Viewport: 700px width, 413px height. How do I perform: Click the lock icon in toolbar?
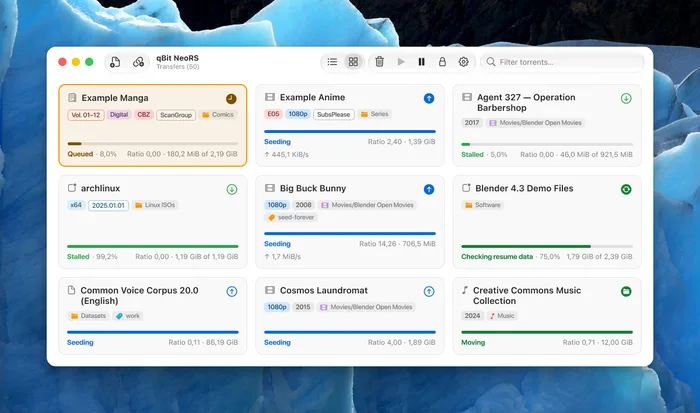pyautogui.click(x=442, y=62)
